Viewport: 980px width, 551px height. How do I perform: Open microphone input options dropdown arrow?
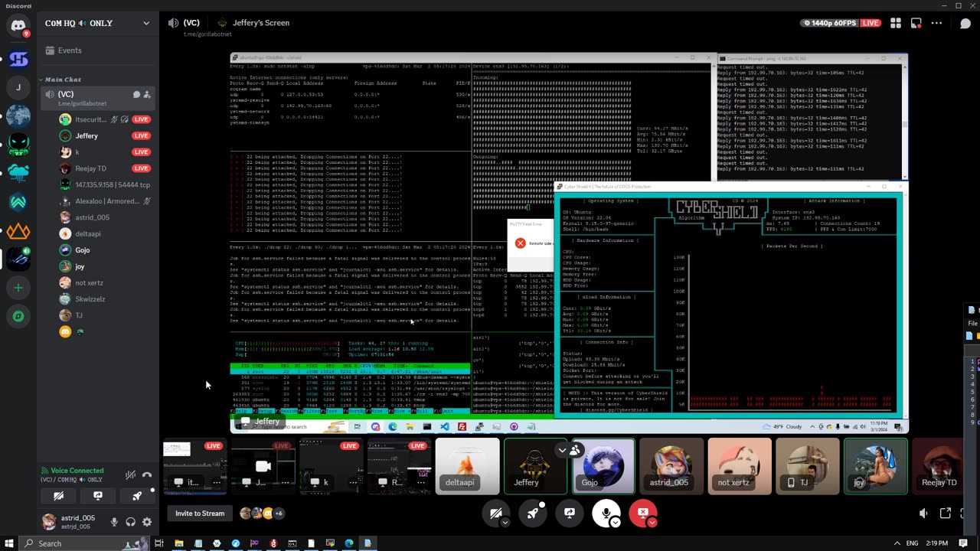615,522
